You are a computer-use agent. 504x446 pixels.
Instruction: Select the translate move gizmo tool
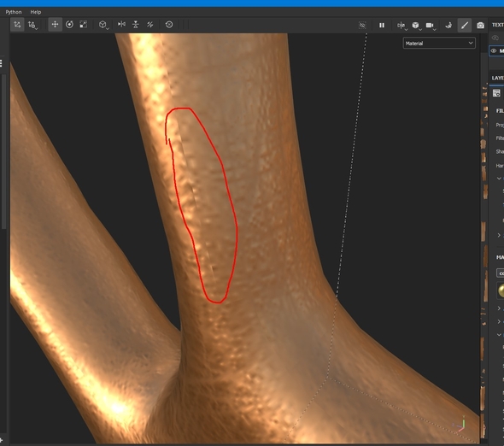pyautogui.click(x=55, y=25)
